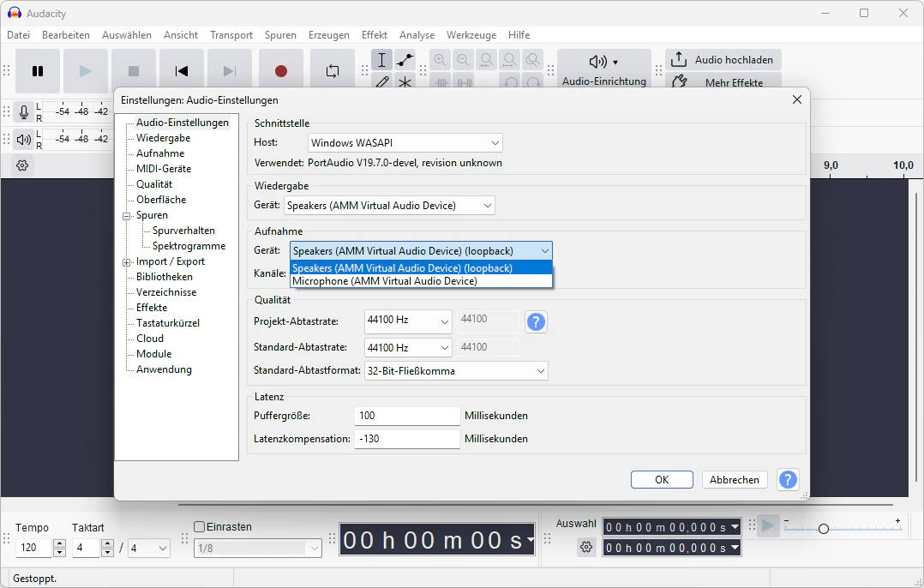Collapse the Aufnahme Gerät dropdown arrow

544,251
